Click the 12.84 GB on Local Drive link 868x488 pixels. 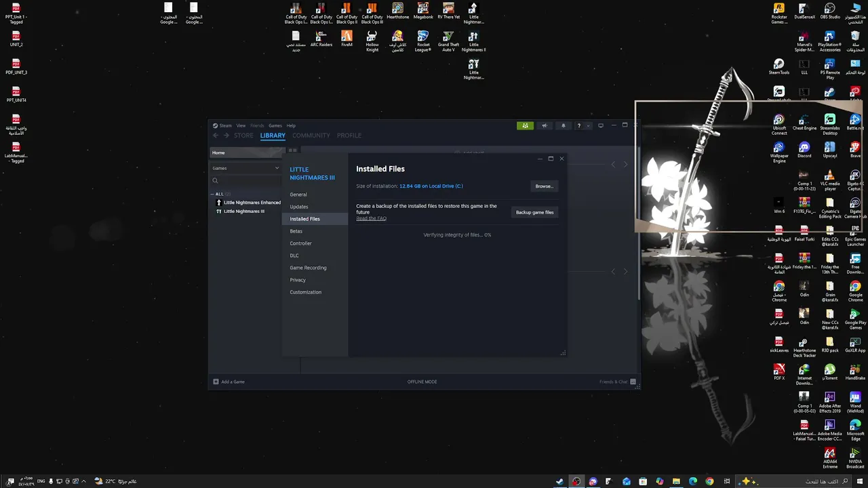pos(431,186)
